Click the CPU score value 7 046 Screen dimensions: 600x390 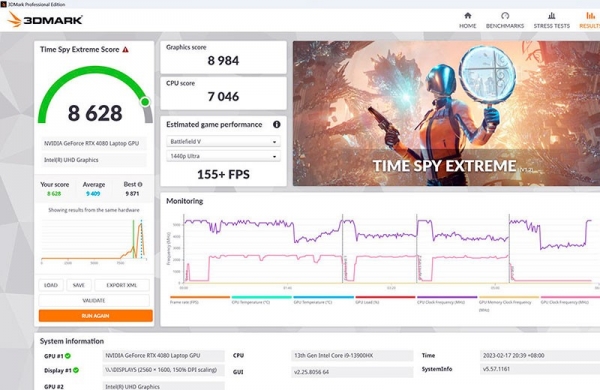223,96
